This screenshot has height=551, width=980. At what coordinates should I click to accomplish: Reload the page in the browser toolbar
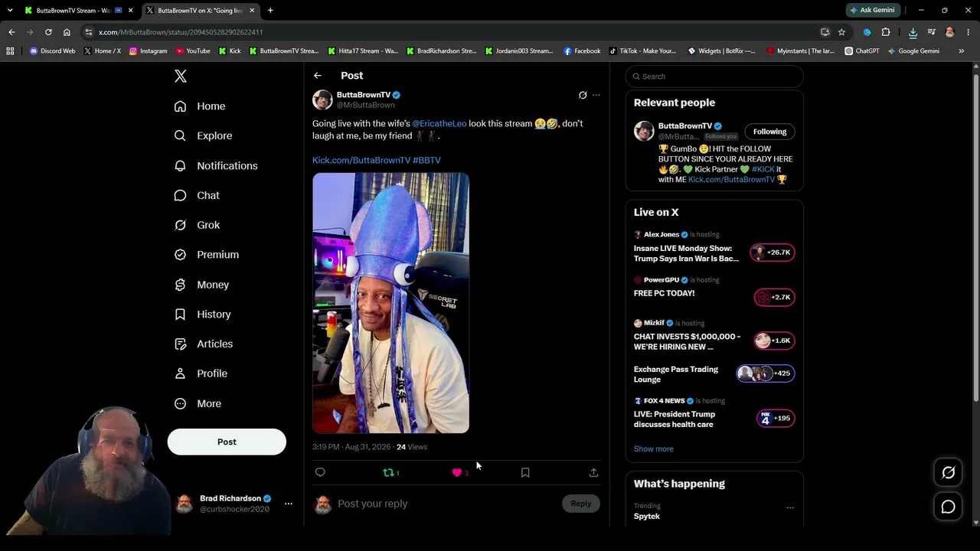(48, 32)
